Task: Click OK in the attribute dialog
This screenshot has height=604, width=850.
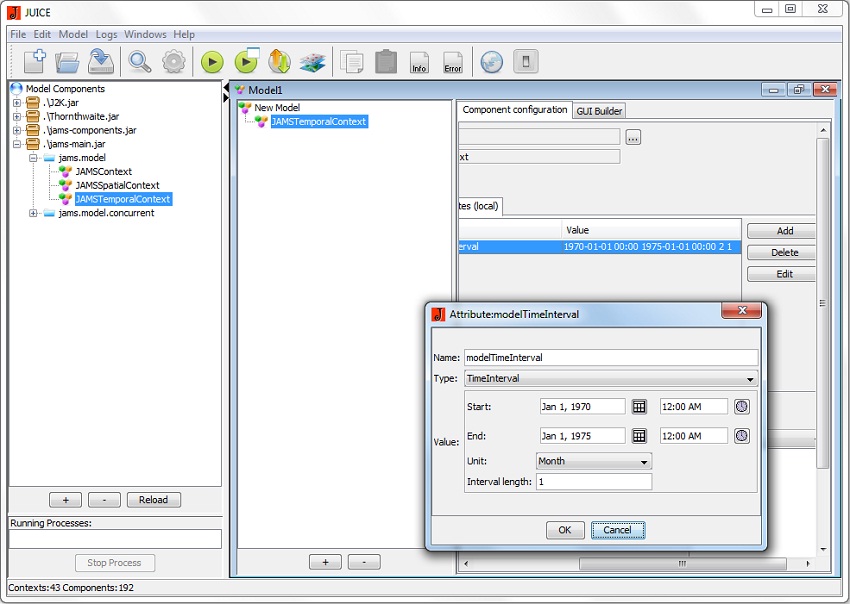Action: coord(564,530)
